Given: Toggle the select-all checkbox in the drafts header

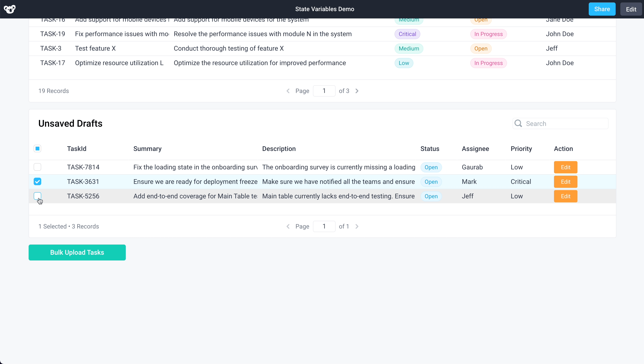Looking at the screenshot, I should pos(37,148).
